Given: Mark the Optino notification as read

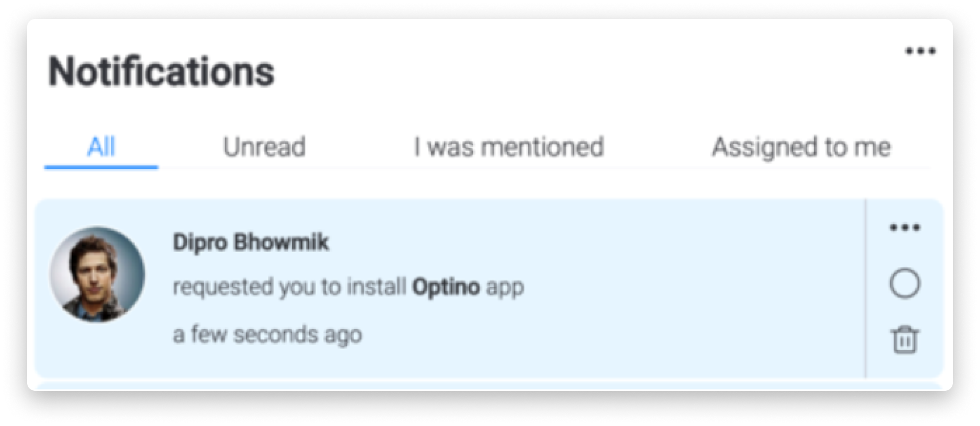Looking at the screenshot, I should tap(905, 283).
